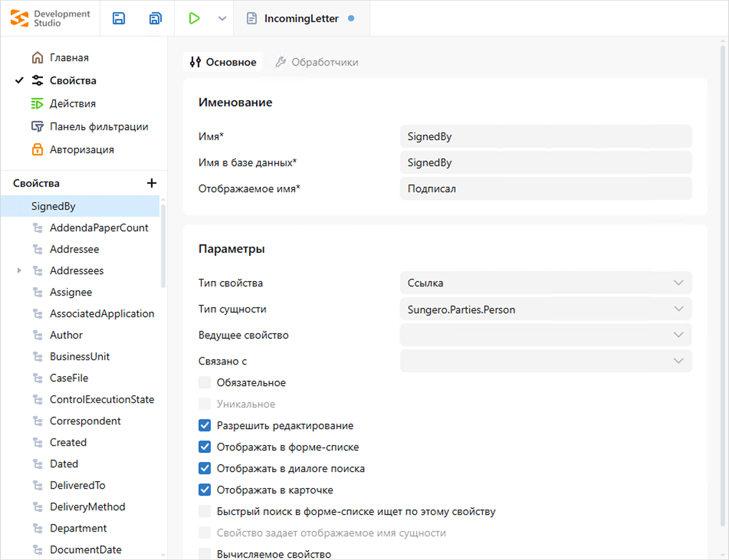Open Панель фильтрации section

(x=98, y=126)
